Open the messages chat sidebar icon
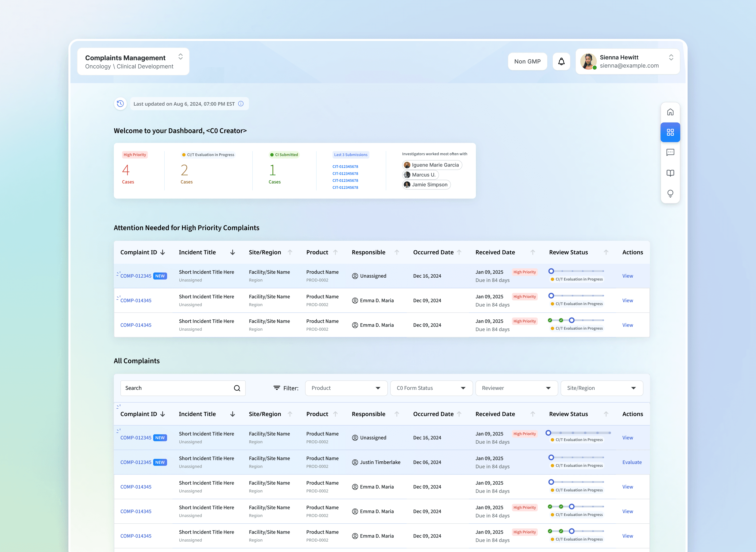 670,152
